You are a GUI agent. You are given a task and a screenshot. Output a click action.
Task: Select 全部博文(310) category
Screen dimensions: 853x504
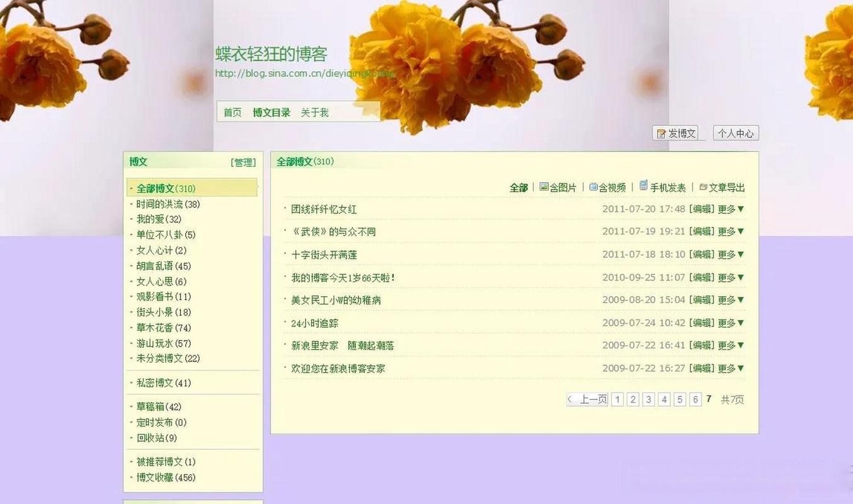click(x=192, y=188)
